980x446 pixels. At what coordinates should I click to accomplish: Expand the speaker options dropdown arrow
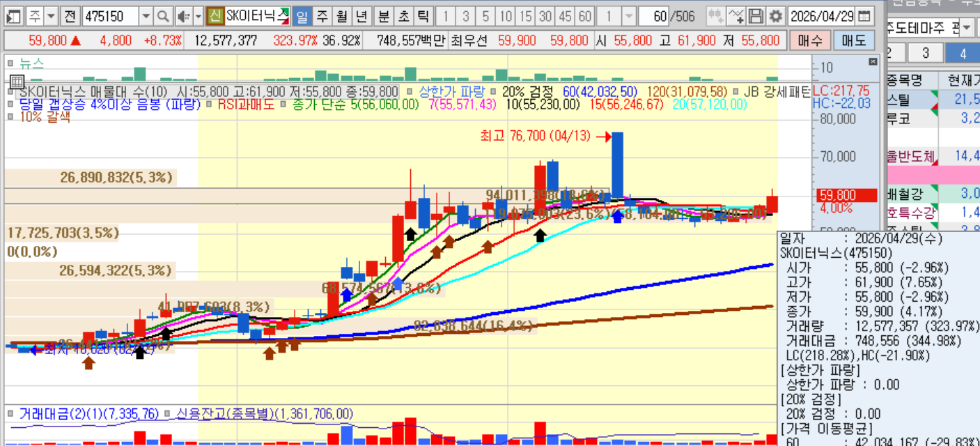coord(198,15)
